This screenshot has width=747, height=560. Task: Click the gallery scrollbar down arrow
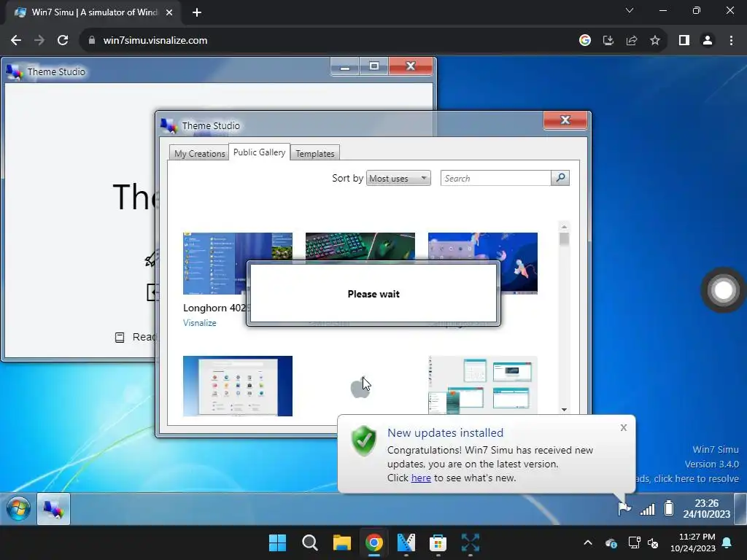pos(564,410)
